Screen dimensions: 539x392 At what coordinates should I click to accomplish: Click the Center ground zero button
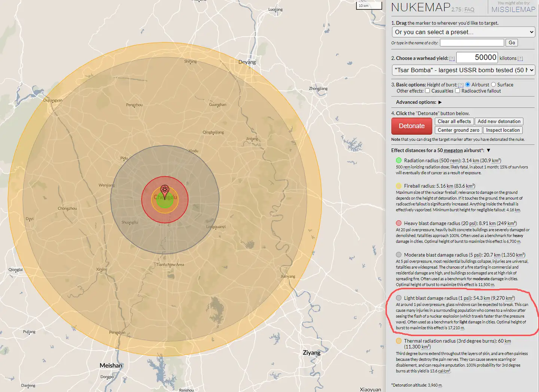pos(459,130)
